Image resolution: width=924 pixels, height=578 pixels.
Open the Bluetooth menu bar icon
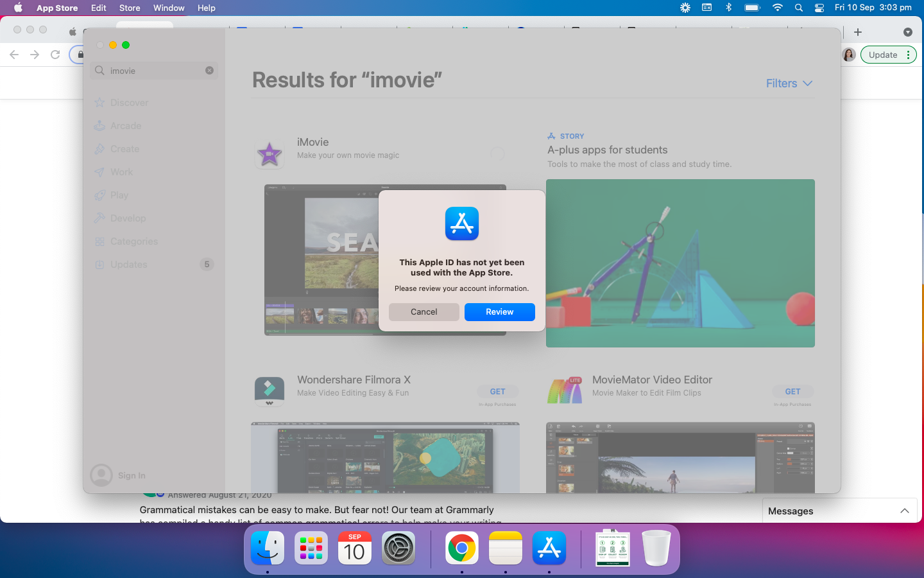728,8
